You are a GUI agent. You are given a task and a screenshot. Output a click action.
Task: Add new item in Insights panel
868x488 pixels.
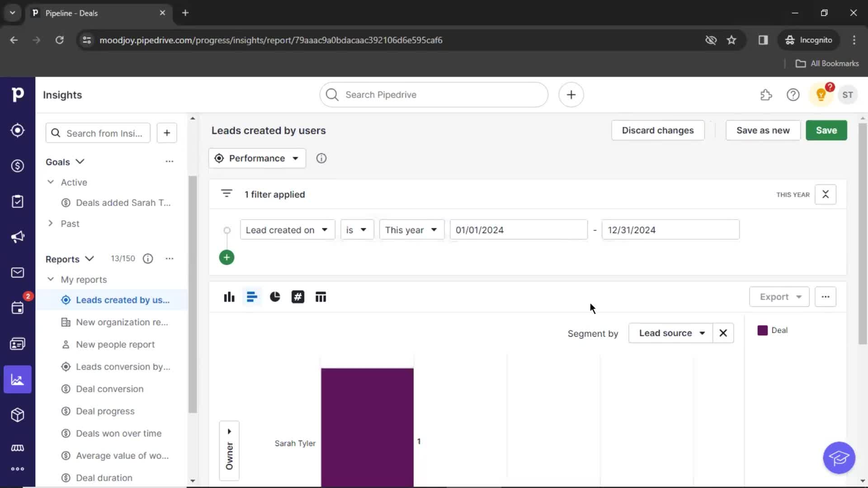[x=167, y=133]
